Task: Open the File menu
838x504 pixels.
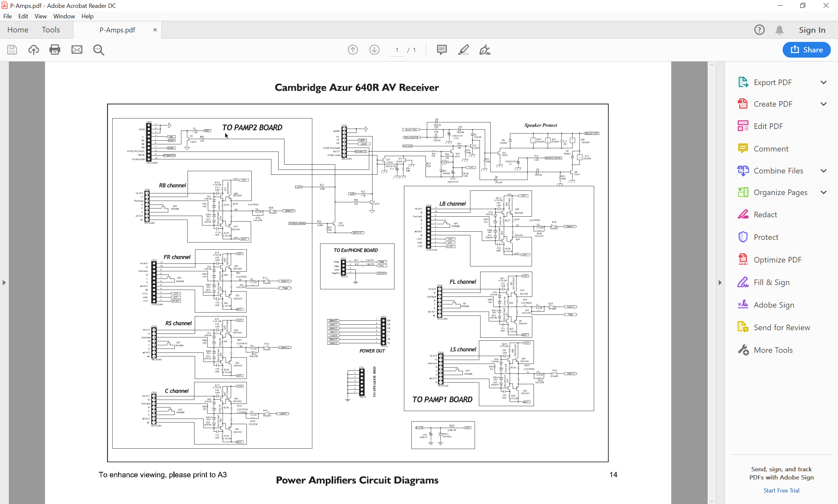Action: 8,16
